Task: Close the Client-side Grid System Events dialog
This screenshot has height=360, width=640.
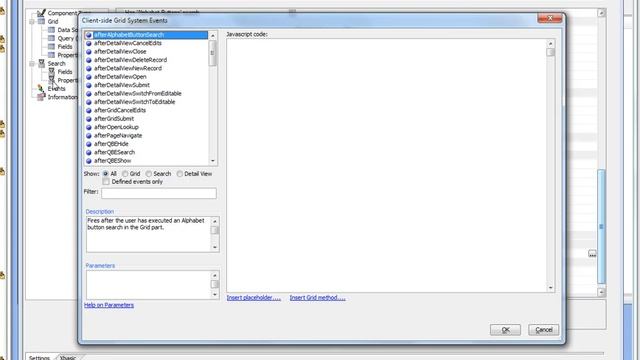Action: pos(549,18)
